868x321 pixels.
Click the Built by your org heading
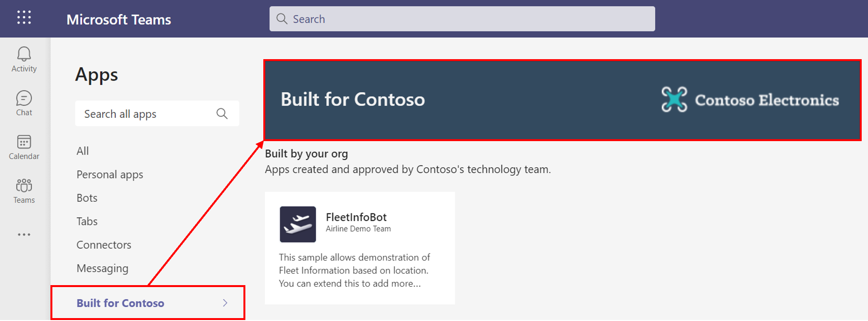pos(306,154)
